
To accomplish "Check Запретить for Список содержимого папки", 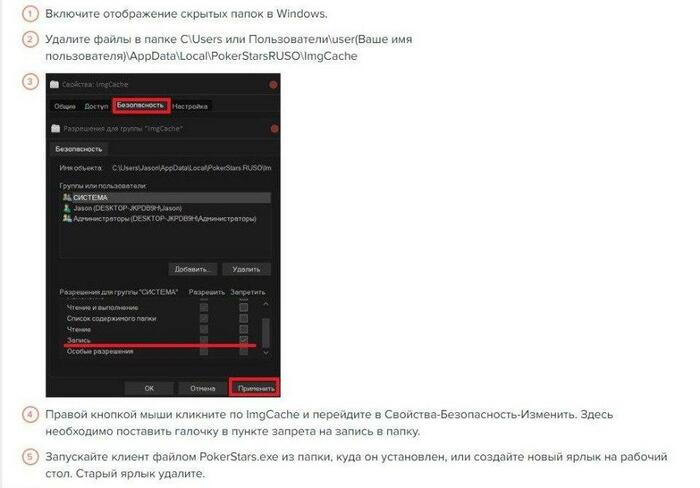I will pos(243,318).
